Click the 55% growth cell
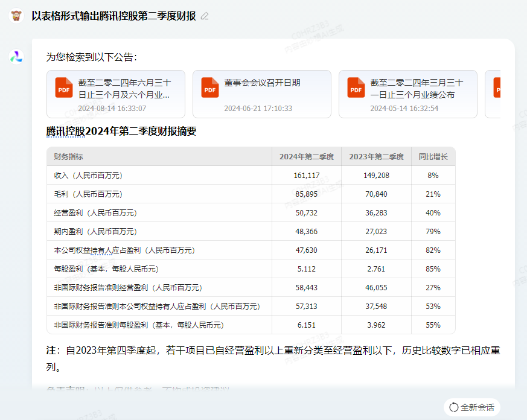Image resolution: width=527 pixels, height=420 pixels. click(433, 325)
